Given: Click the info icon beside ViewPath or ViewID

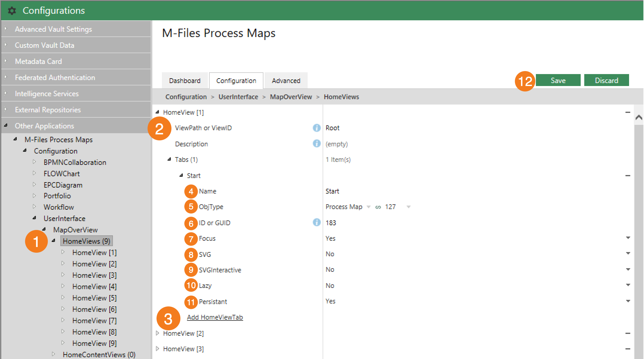Looking at the screenshot, I should [316, 128].
